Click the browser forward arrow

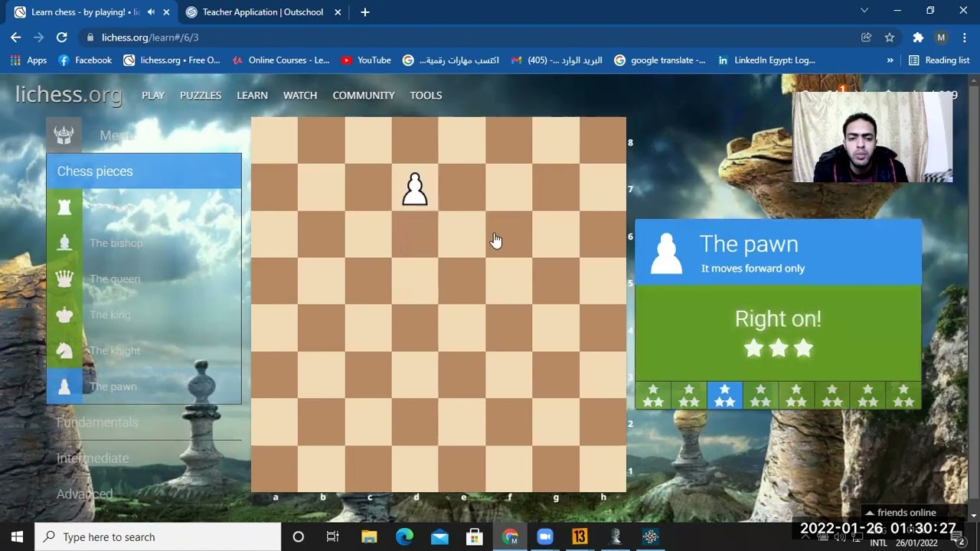38,37
